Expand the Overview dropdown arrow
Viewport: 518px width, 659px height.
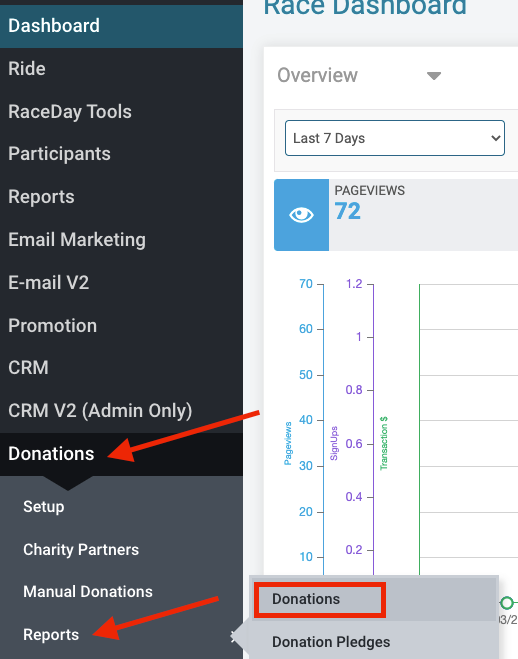pyautogui.click(x=434, y=76)
